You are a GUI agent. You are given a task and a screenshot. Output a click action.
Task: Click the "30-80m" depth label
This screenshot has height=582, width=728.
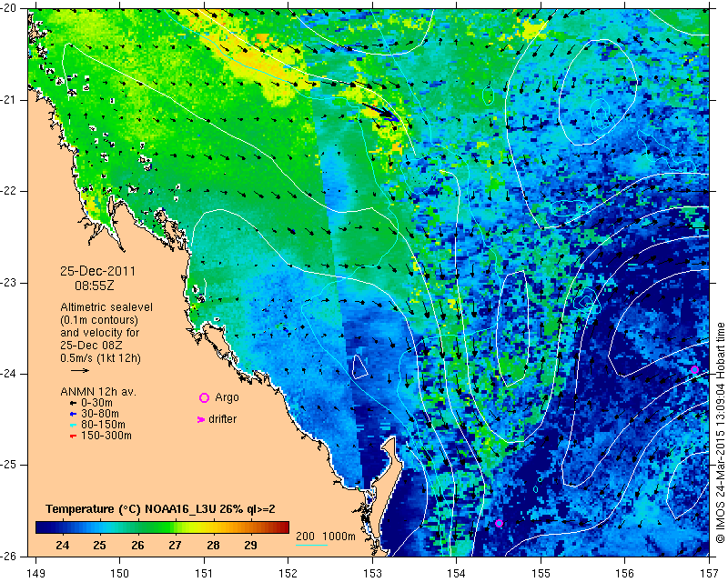pos(100,414)
